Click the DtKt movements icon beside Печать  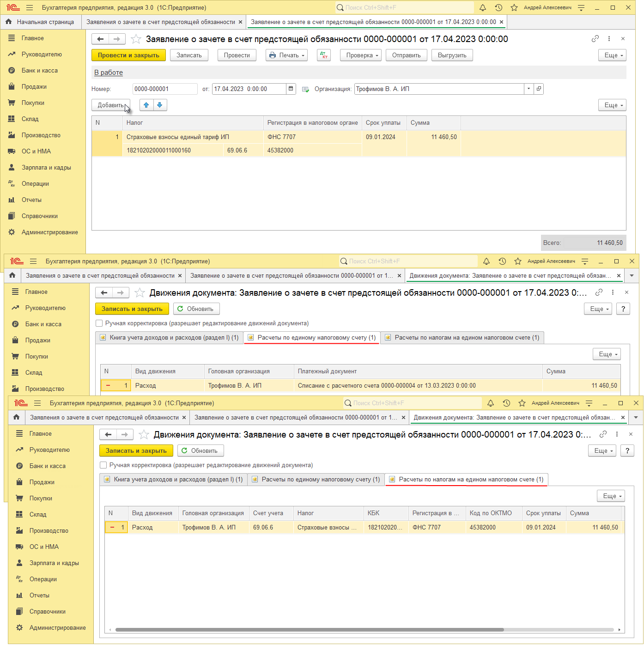tap(324, 55)
